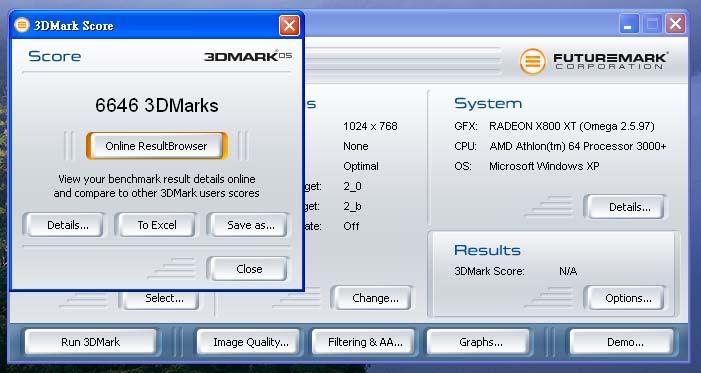Close the 3DMark Score dialog with red X
Image resolution: width=701 pixels, height=373 pixels.
coord(289,25)
